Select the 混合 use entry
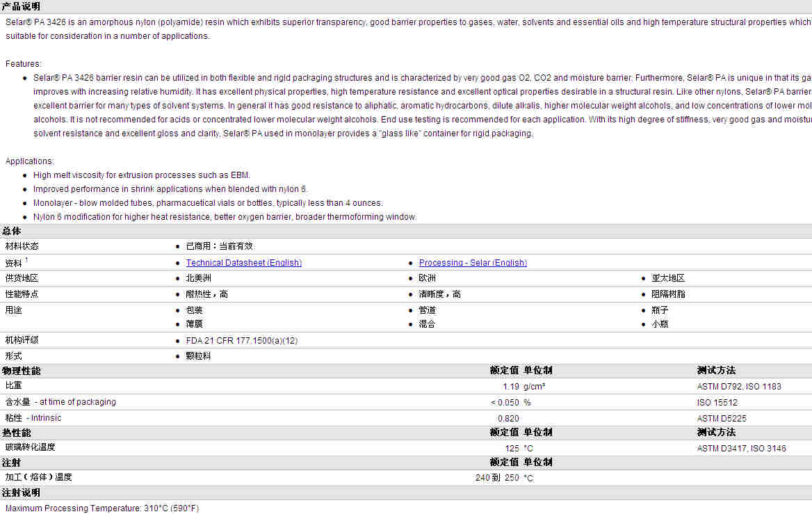Viewport: 812px width, 514px height. tap(428, 324)
